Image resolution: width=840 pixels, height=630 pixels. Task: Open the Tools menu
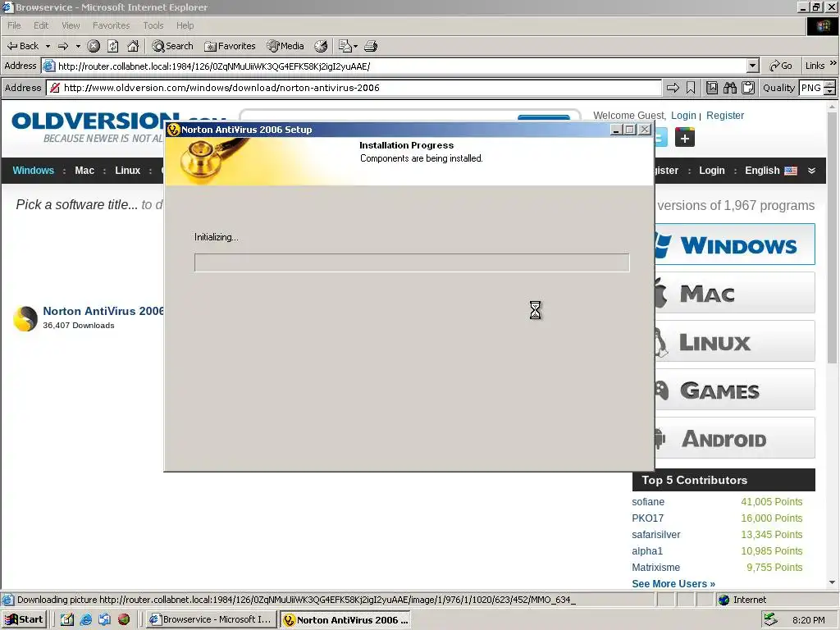coord(153,25)
